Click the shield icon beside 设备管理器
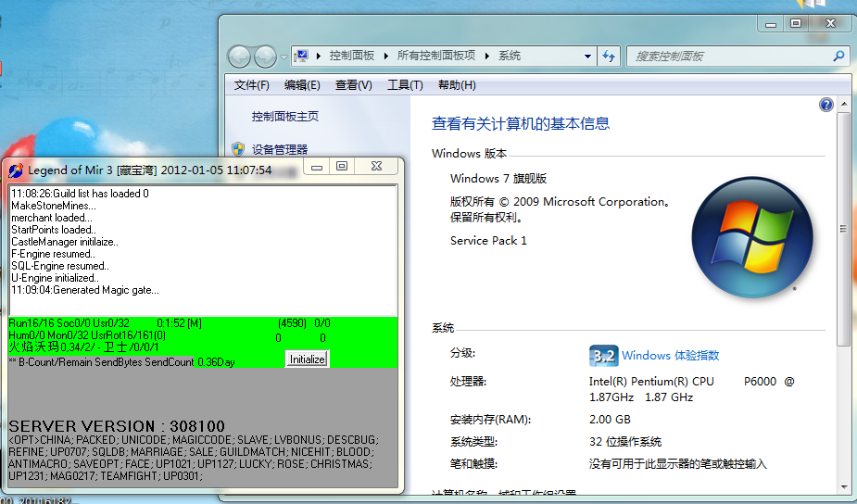The image size is (857, 504). (238, 148)
